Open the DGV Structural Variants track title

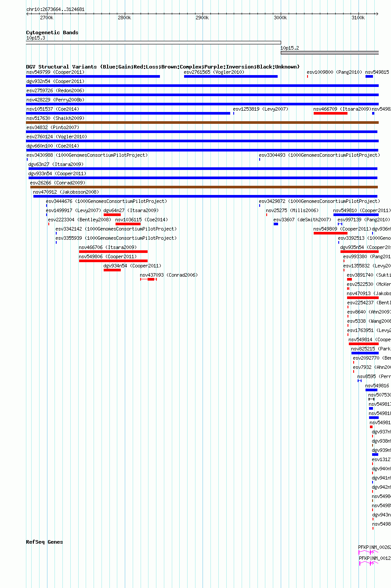[x=163, y=67]
